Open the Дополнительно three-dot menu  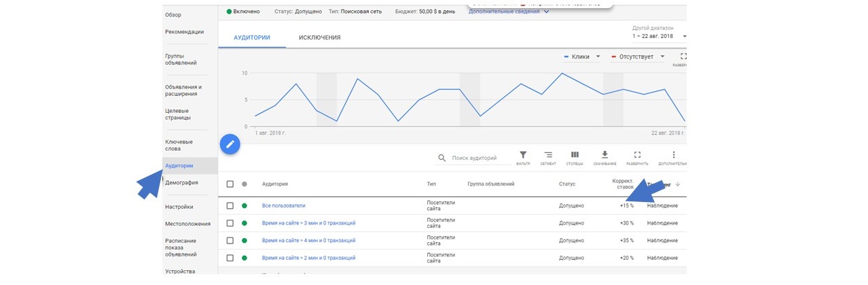tap(673, 155)
